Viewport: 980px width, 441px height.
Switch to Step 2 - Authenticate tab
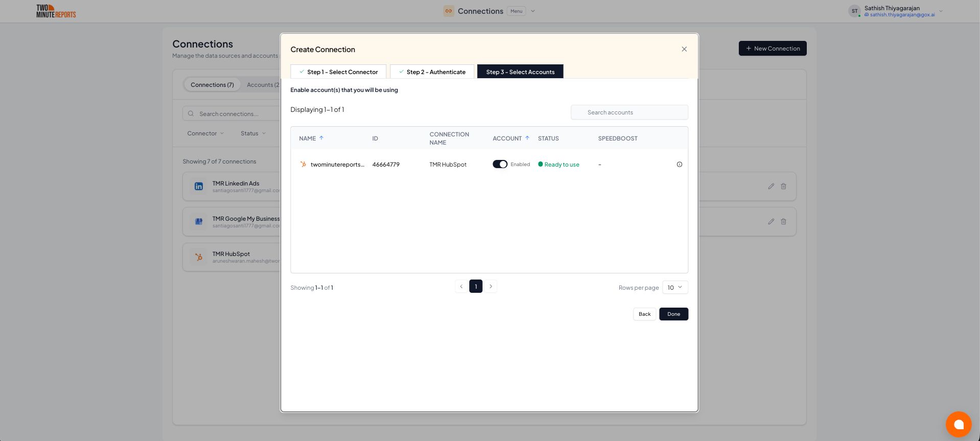point(432,72)
